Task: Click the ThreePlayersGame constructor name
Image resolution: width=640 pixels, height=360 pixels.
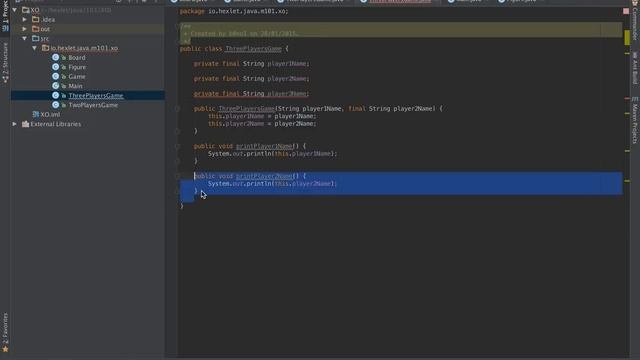Action: [x=247, y=109]
